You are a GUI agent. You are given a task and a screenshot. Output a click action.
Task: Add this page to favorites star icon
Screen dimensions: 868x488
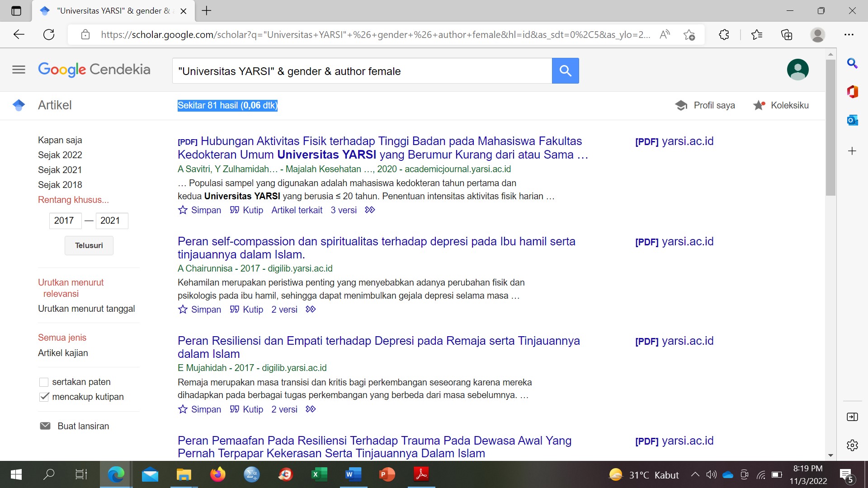click(689, 35)
